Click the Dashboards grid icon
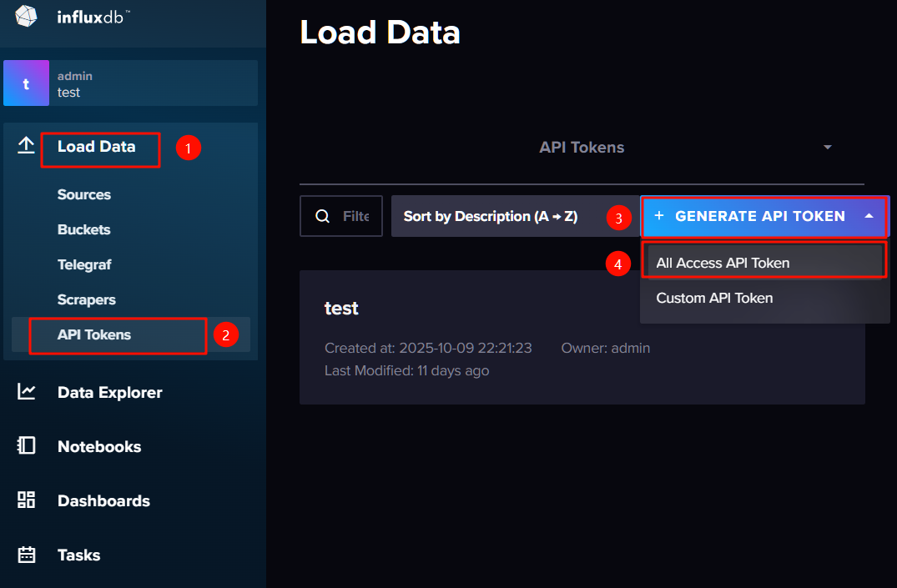This screenshot has height=588, width=897. coord(27,500)
